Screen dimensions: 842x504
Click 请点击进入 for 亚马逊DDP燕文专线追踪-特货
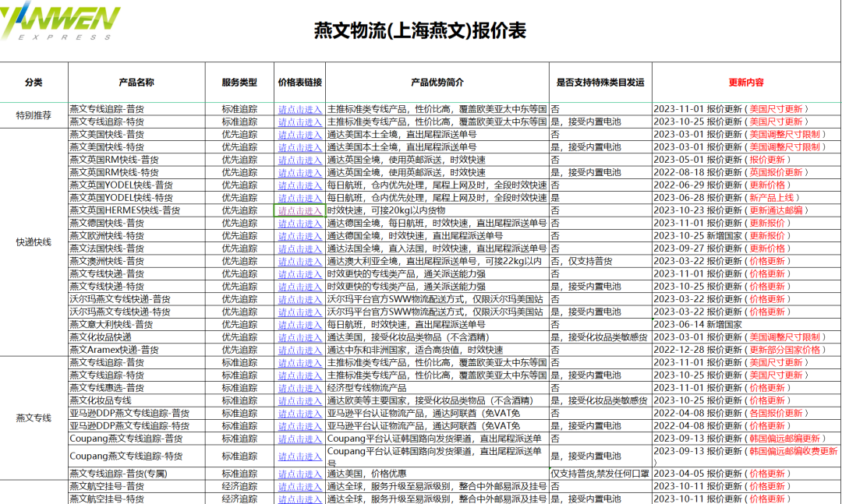click(299, 426)
